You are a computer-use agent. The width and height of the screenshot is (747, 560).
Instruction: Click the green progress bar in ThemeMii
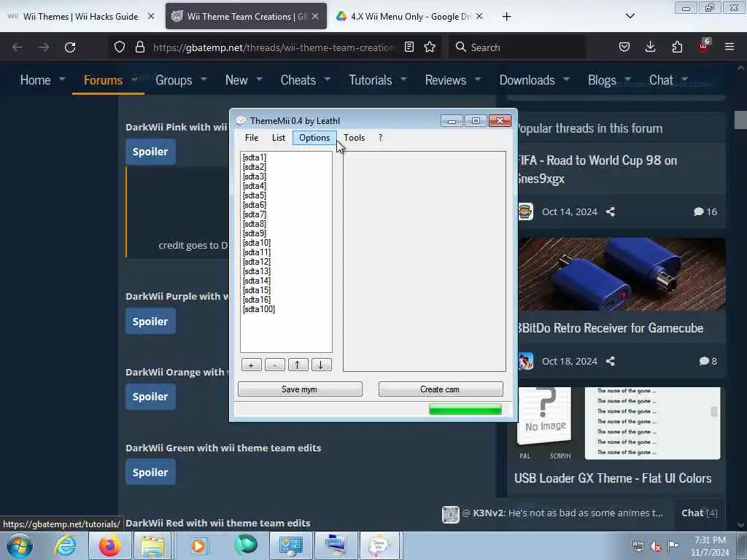click(465, 410)
